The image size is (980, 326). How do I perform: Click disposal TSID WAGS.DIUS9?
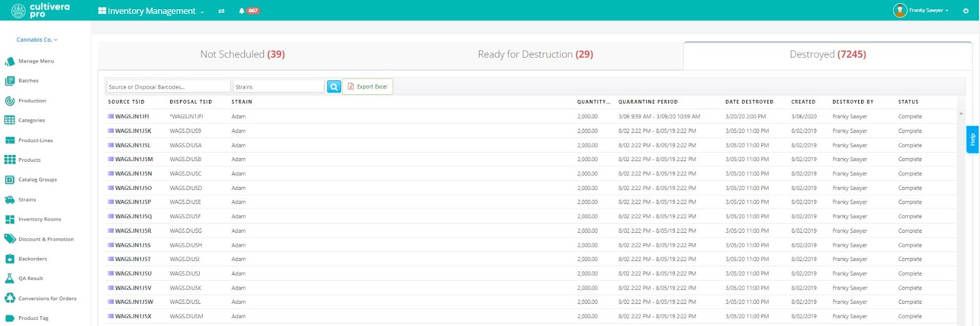[186, 131]
